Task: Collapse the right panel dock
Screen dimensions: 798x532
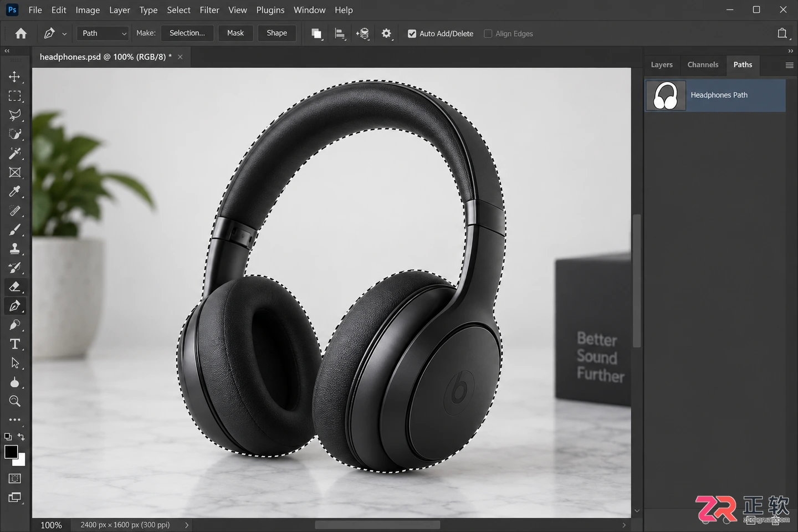Action: pyautogui.click(x=790, y=51)
